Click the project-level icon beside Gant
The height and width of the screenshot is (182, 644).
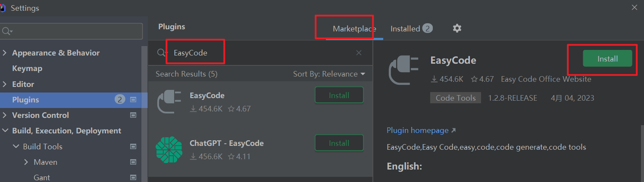click(133, 177)
